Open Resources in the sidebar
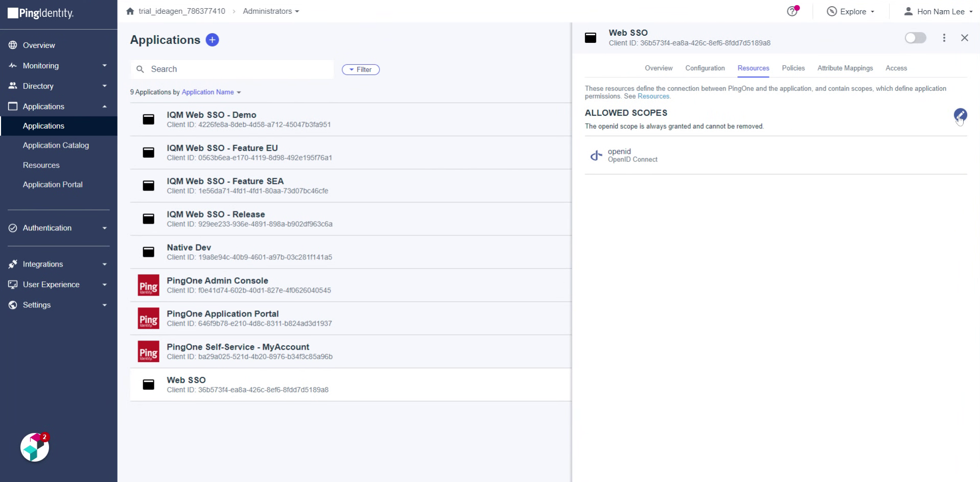Image resolution: width=980 pixels, height=482 pixels. coord(41,165)
